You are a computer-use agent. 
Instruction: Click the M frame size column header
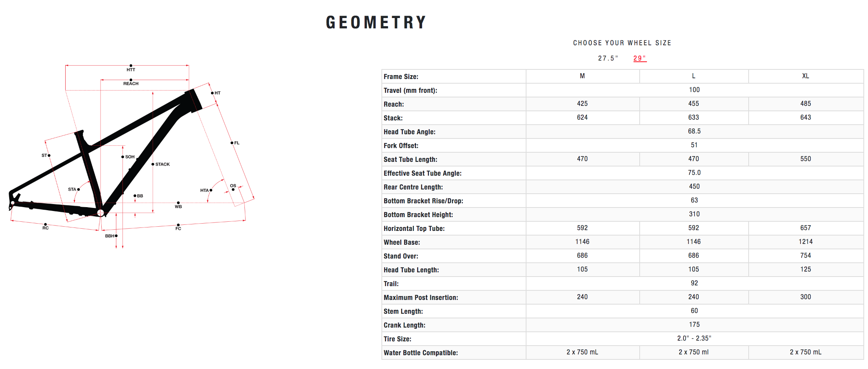coord(582,76)
